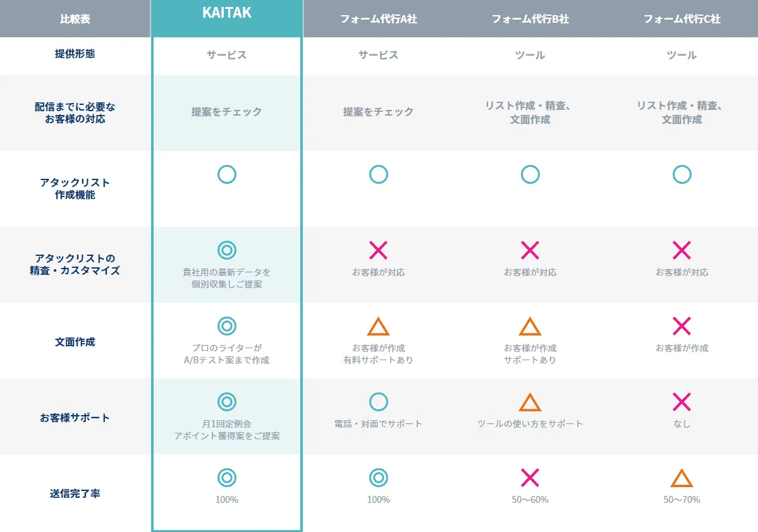The image size is (758, 532).
Task: Click the 送信完了率 row label
Action: point(75,493)
